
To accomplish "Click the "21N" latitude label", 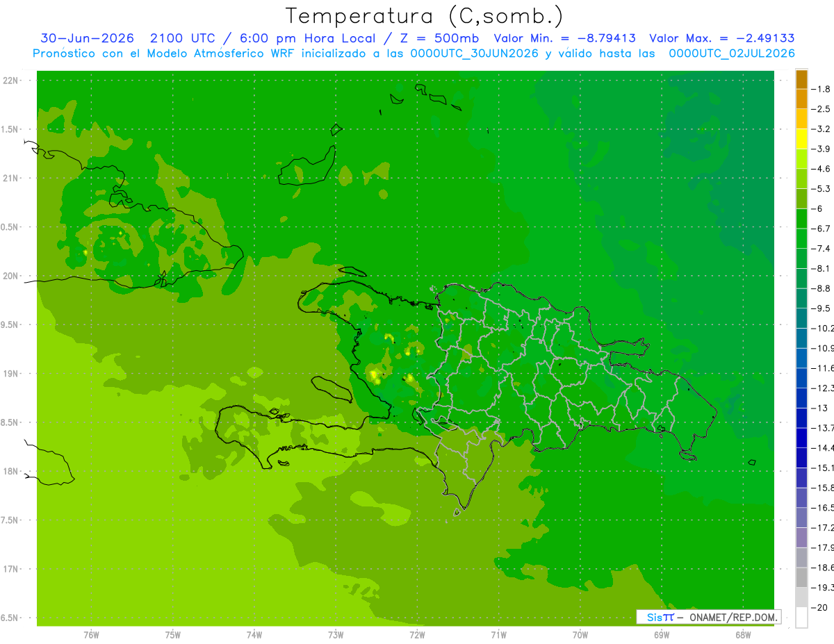I will [12, 179].
